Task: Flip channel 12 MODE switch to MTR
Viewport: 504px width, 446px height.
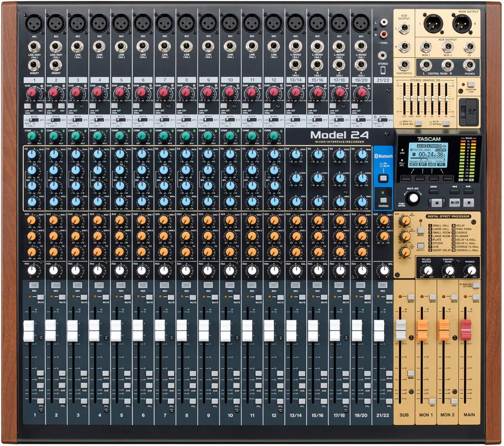Action: coord(274,120)
